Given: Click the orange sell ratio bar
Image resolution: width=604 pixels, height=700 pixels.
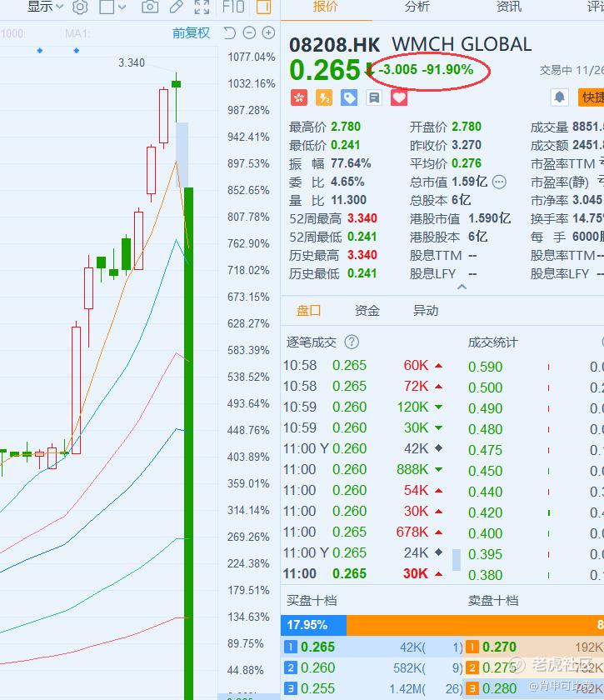Looking at the screenshot, I should click(x=475, y=625).
